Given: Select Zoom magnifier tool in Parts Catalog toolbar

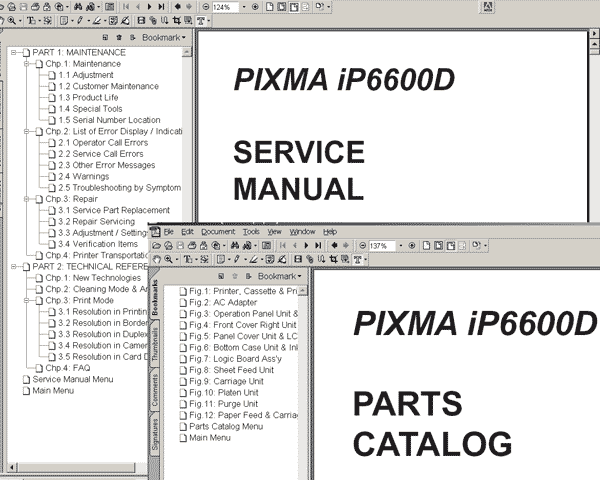Looking at the screenshot, I should [x=168, y=260].
